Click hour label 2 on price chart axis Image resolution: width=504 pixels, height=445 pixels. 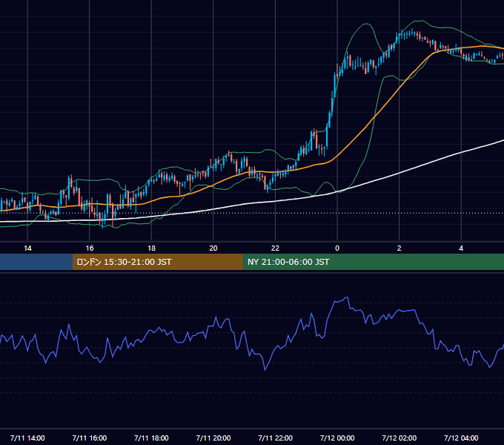(x=399, y=248)
